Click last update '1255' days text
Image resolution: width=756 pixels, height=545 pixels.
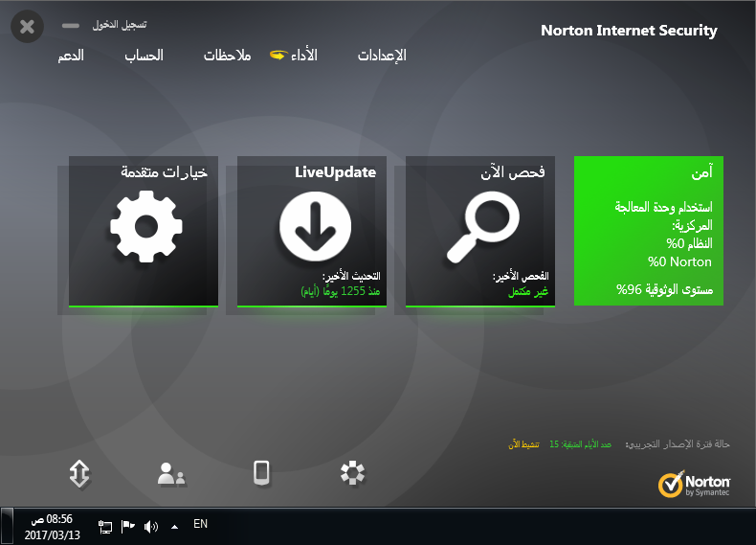(341, 291)
